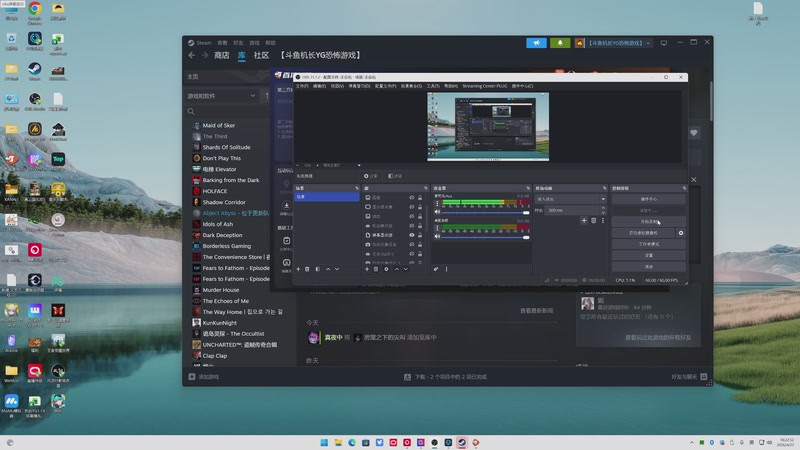The height and width of the screenshot is (450, 800).
Task: Open Mic/Aux channel three-dot menu
Action: pos(437,203)
